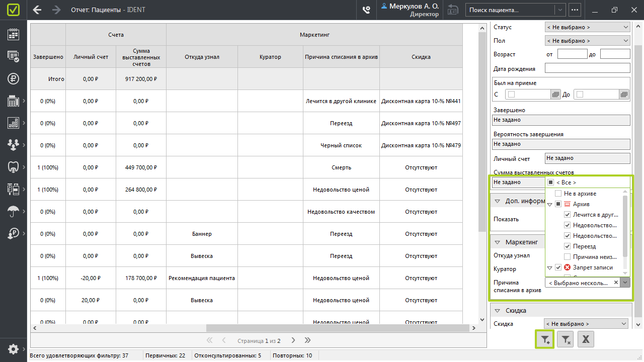Image resolution: width=644 pixels, height=362 pixels.
Task: Collapse the 'Маркетинг' filter section
Action: [497, 242]
